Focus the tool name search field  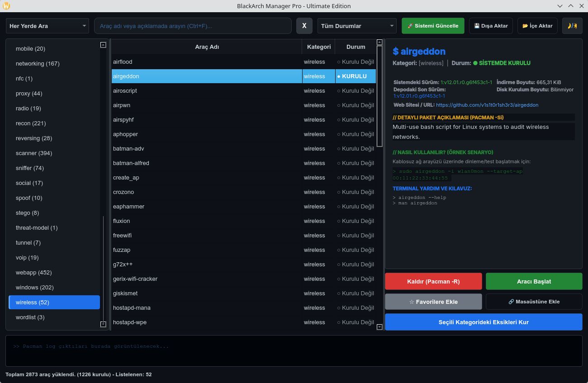(193, 26)
